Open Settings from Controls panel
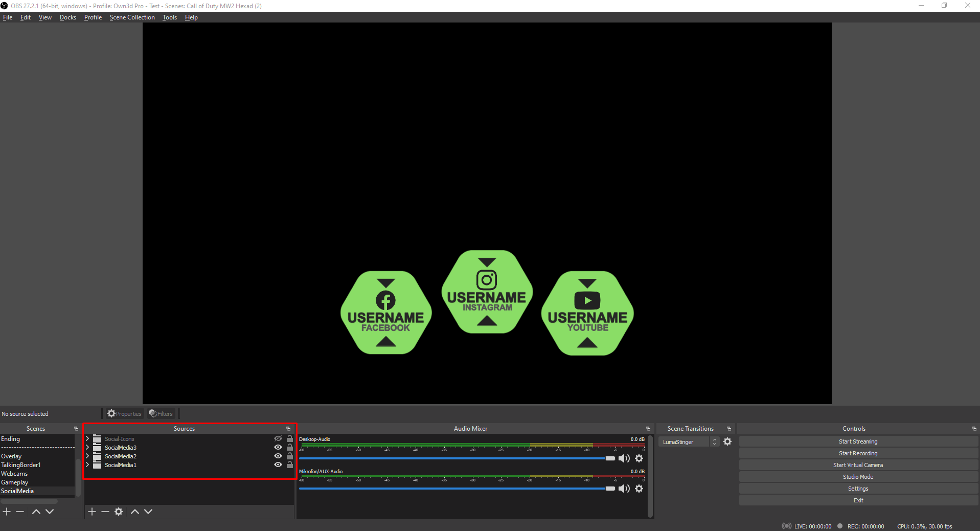The width and height of the screenshot is (980, 531). [x=858, y=489]
